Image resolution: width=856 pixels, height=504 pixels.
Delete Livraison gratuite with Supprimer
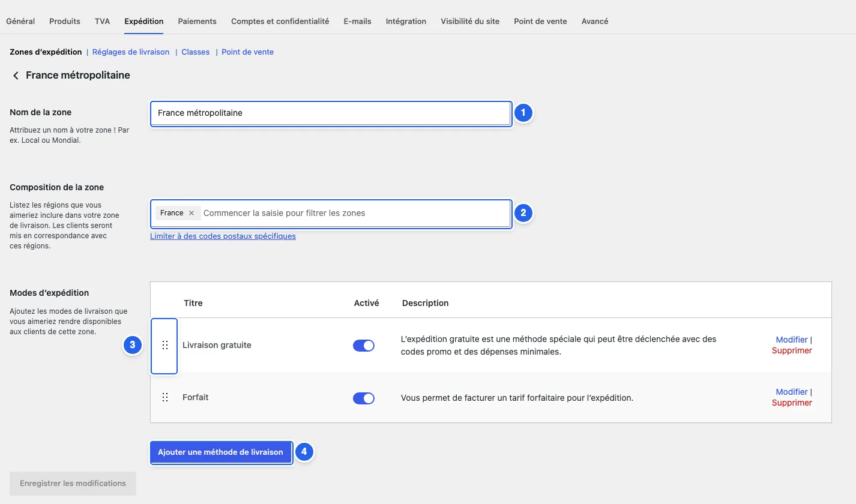(792, 350)
